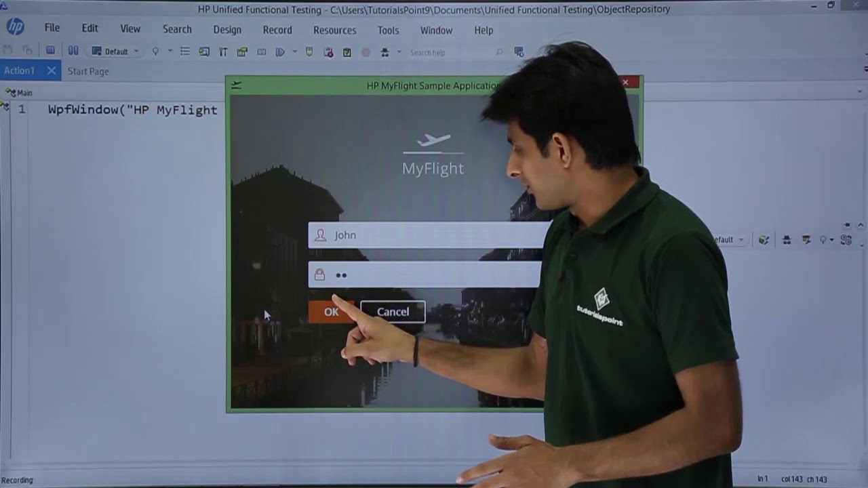The image size is (868, 488).
Task: Click the light bulb icon in right toolbar
Action: (x=823, y=240)
